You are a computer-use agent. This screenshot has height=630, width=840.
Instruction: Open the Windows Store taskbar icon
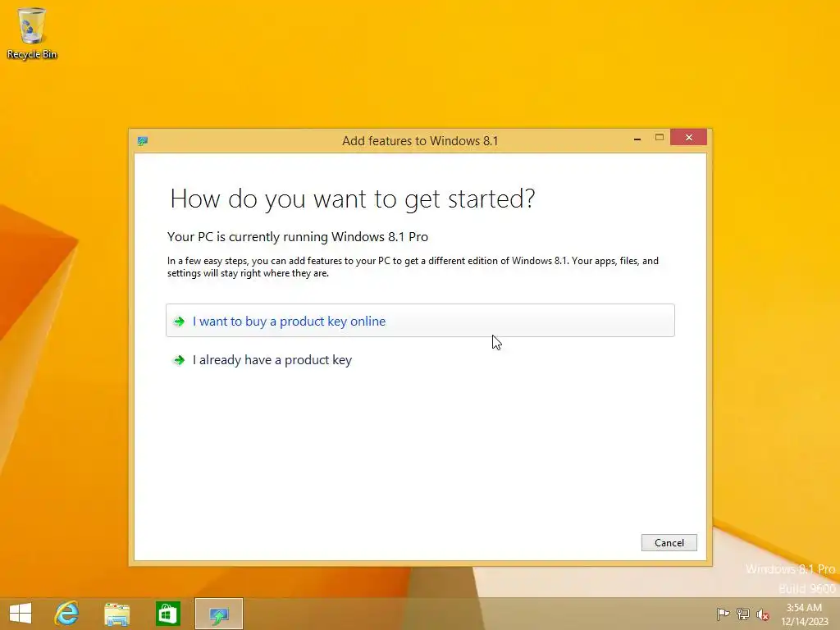coord(167,614)
